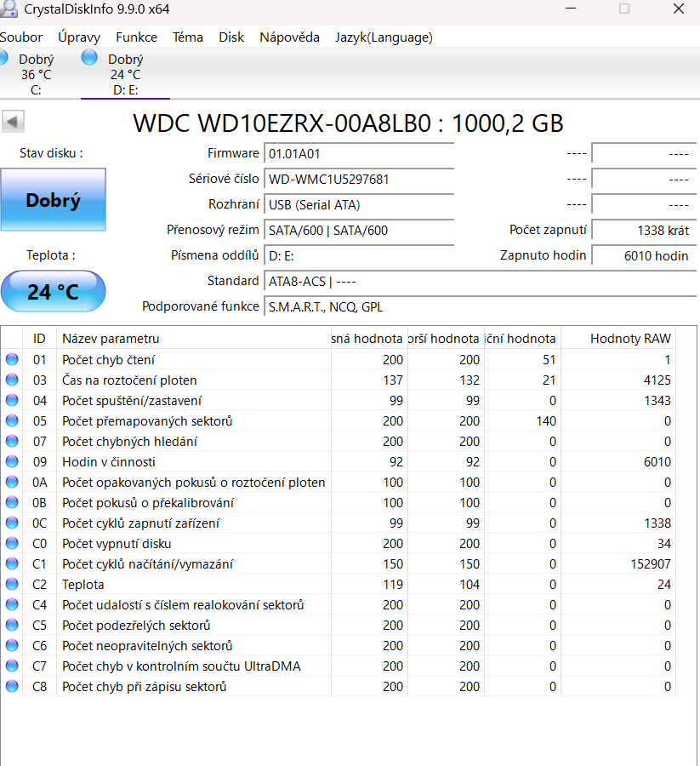
Task: Click the status orb for row 04
Action: (12, 400)
